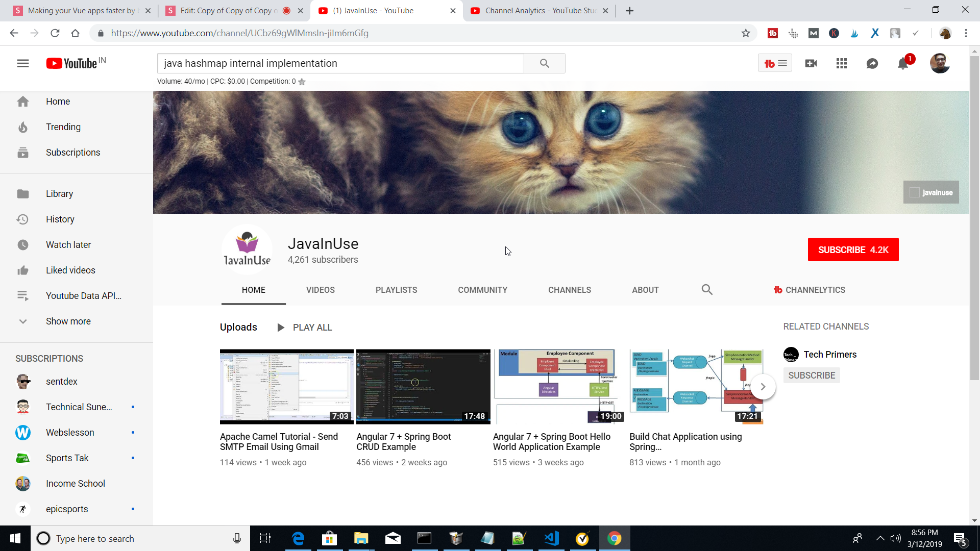Viewport: 980px width, 551px height.
Task: Expand Show more in sidebar
Action: (68, 321)
